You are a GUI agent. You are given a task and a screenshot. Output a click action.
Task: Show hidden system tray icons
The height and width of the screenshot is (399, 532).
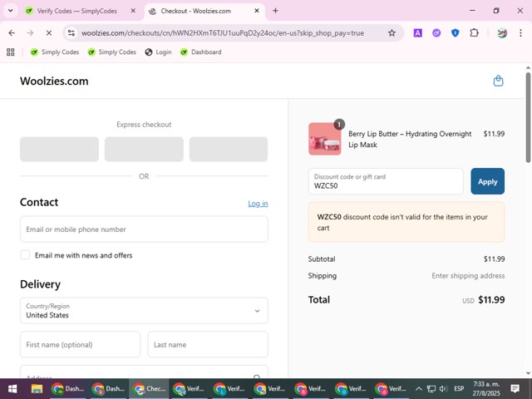pyautogui.click(x=419, y=389)
